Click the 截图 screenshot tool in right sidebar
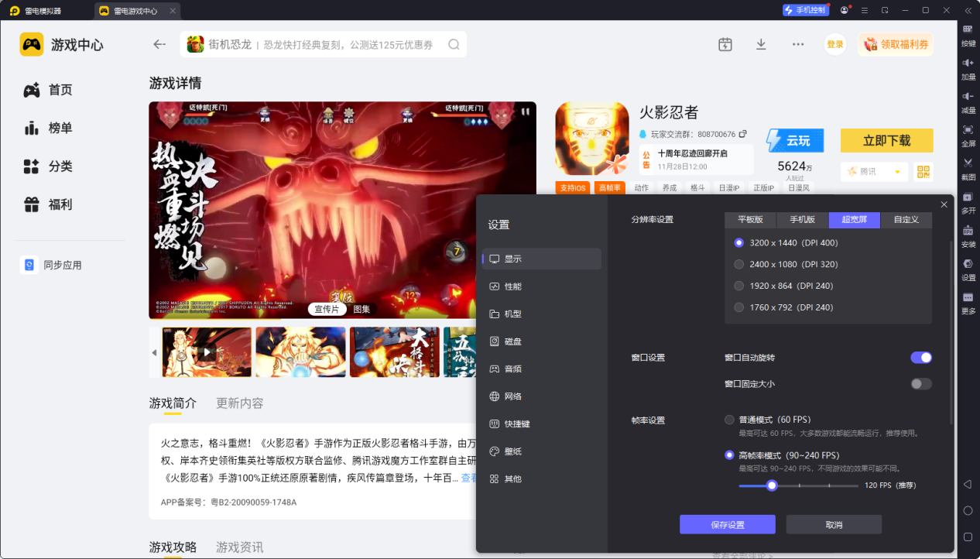Screen dimensions: 980x559 969,172
